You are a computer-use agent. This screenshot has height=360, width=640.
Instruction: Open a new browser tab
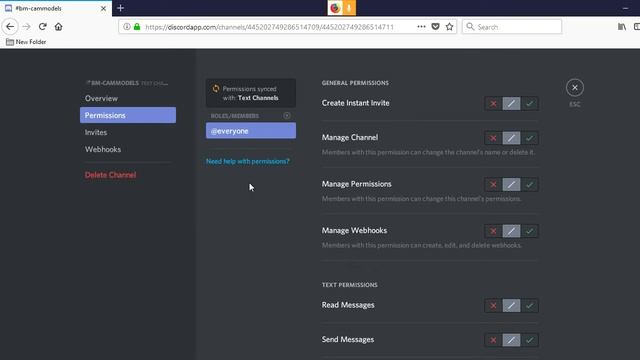pos(120,8)
